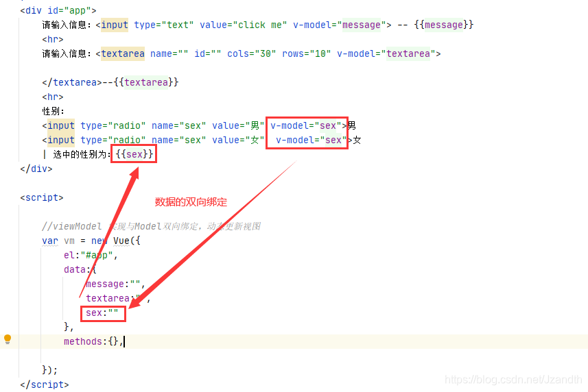Click the sex:"" data property
This screenshot has height=392, width=588.
(x=102, y=313)
